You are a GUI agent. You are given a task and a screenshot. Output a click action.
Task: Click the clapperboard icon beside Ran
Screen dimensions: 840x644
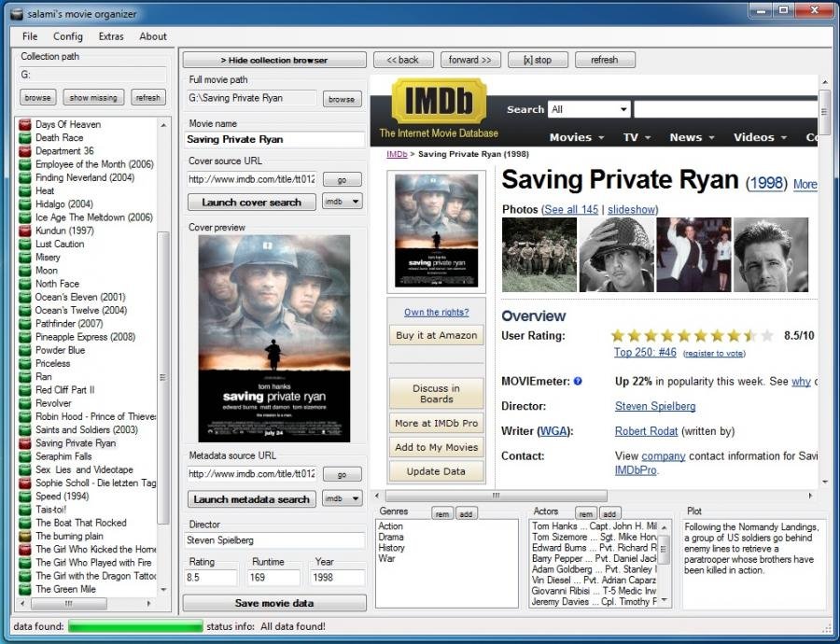click(24, 377)
